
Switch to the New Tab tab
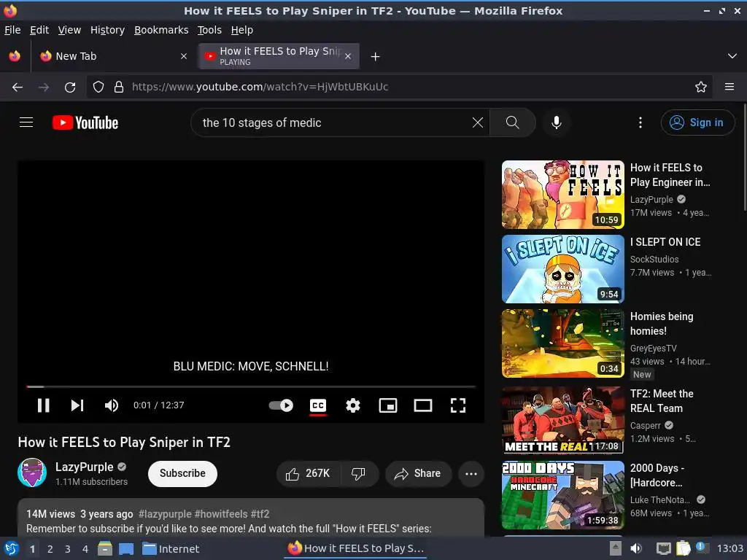coord(113,56)
